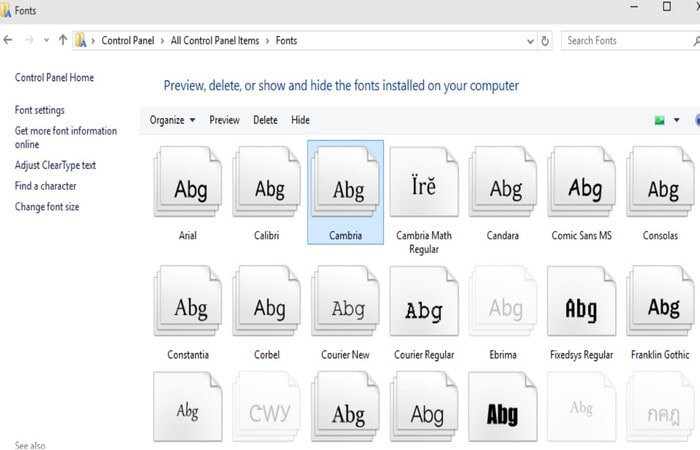Viewport: 700px width, 450px height.
Task: Select the Courier New font icon
Action: [346, 301]
